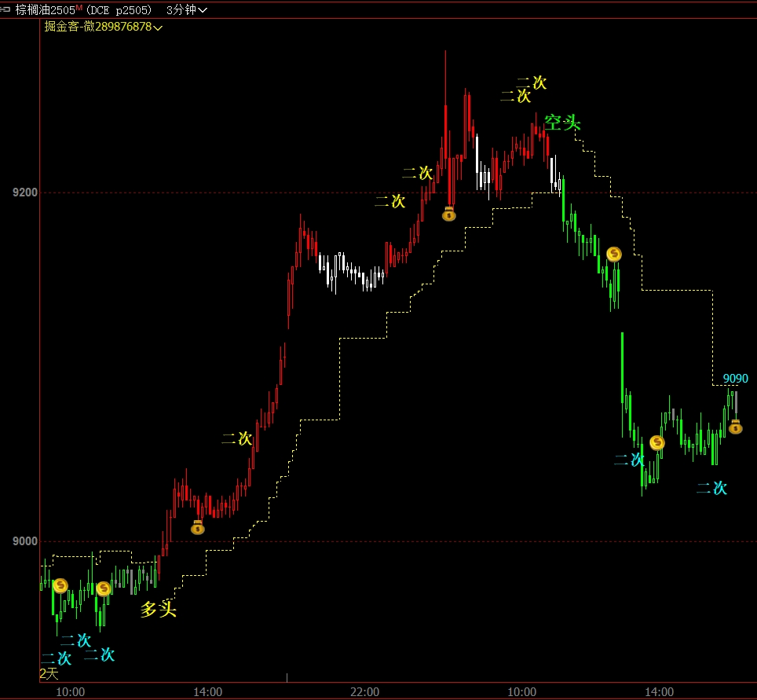Click the 22:00 time axis marker
Image resolution: width=757 pixels, height=700 pixels.
tap(364, 692)
